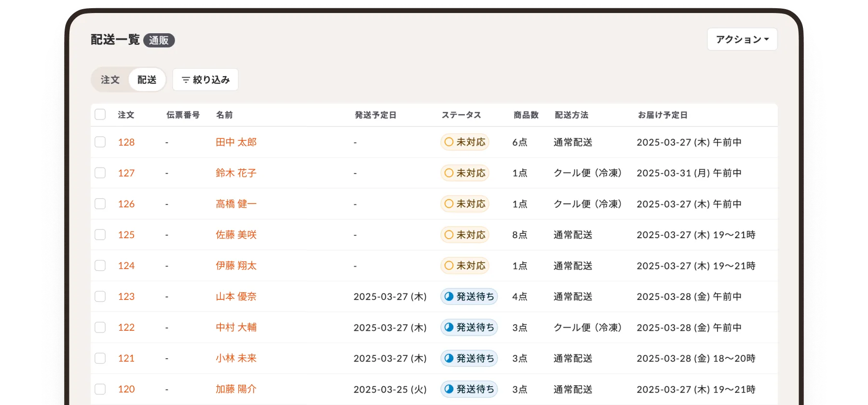The width and height of the screenshot is (868, 405).
Task: Click the 未対応 status badge for order 125
Action: [x=465, y=235]
